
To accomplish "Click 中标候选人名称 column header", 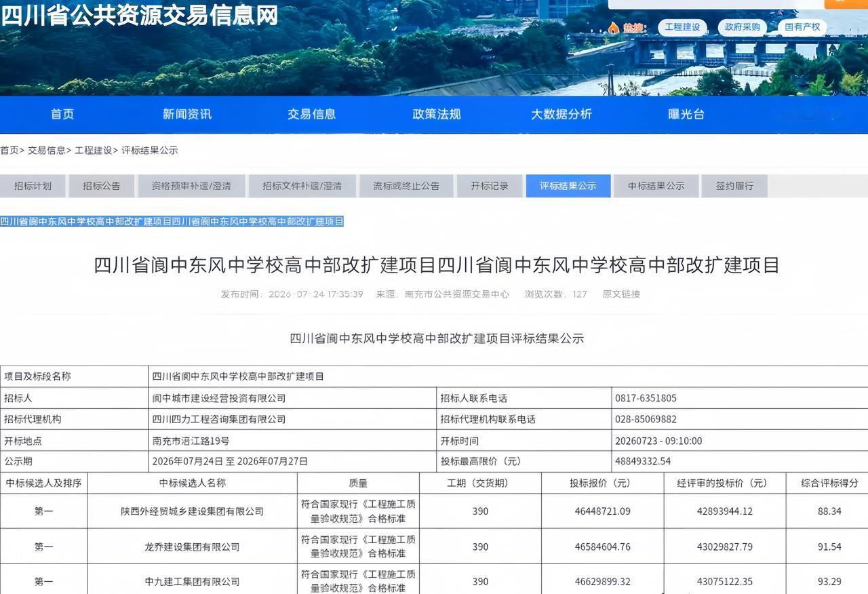I will [193, 483].
